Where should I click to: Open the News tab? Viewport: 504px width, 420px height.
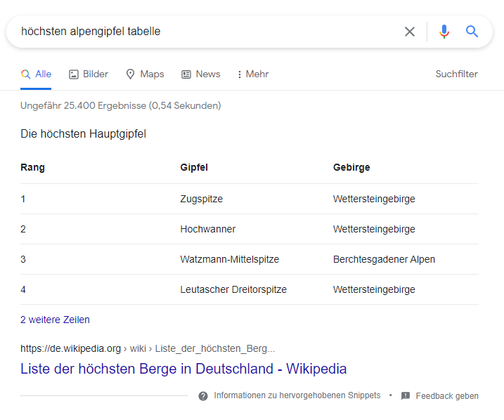tap(201, 74)
